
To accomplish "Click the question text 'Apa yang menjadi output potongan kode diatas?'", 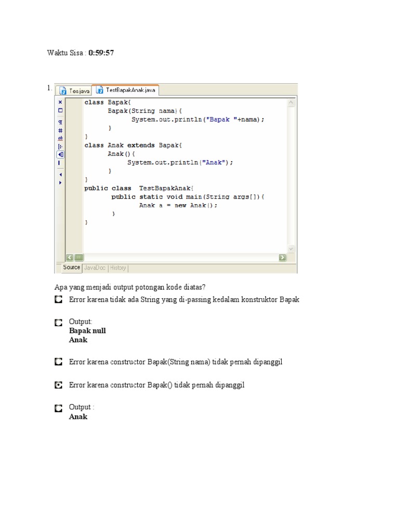I will (130, 287).
